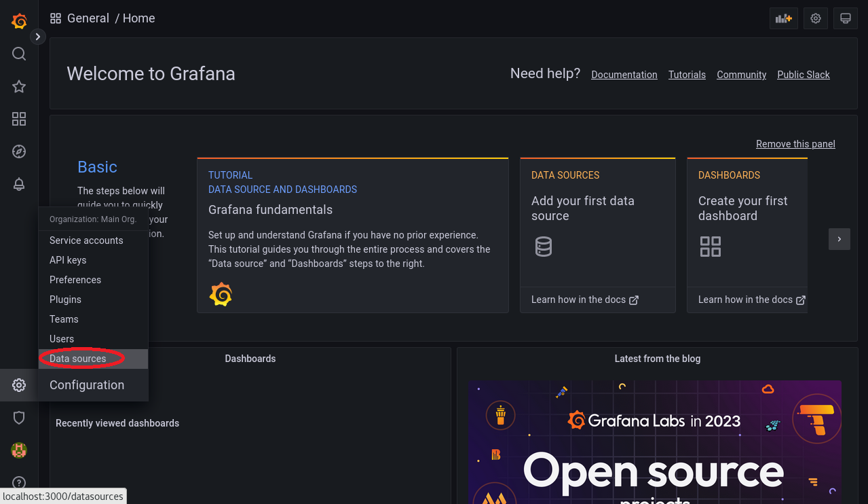
Task: Click the Grafana logo in sidebar
Action: coord(19,21)
